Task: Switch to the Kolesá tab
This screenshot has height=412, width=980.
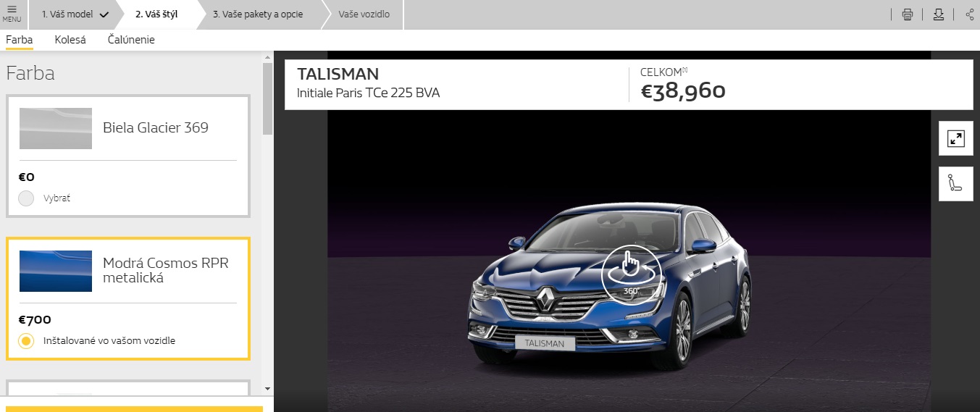Action: point(70,40)
